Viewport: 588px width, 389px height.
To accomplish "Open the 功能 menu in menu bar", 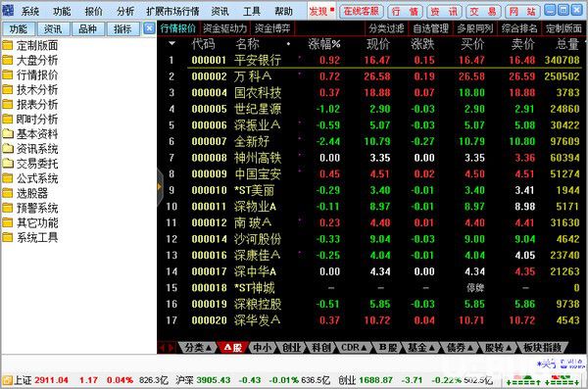I will (x=62, y=11).
